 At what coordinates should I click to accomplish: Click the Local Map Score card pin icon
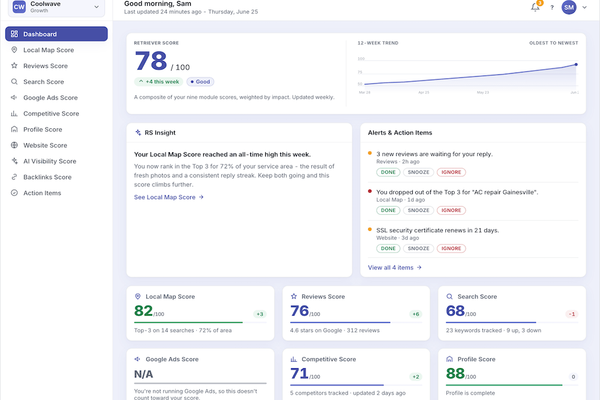(x=138, y=296)
